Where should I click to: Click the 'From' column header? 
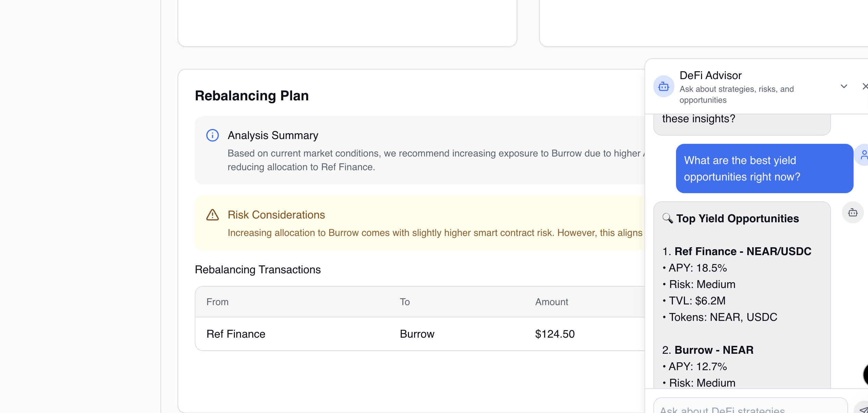217,302
